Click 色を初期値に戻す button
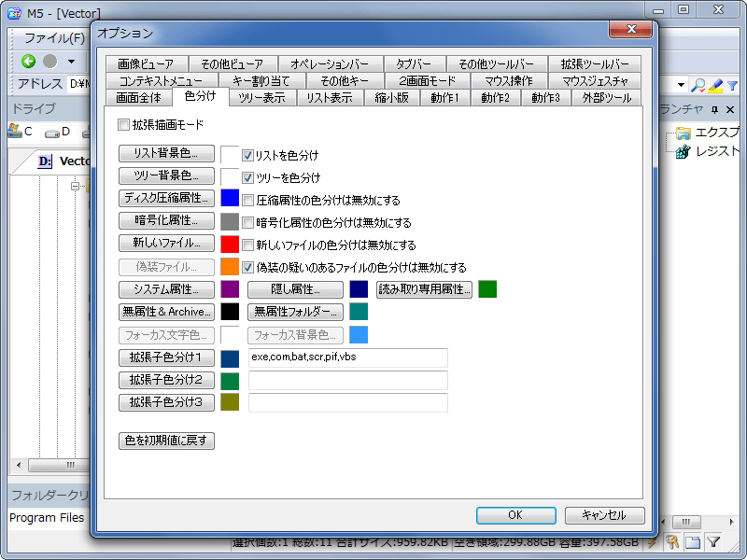Image resolution: width=747 pixels, height=560 pixels. [166, 441]
